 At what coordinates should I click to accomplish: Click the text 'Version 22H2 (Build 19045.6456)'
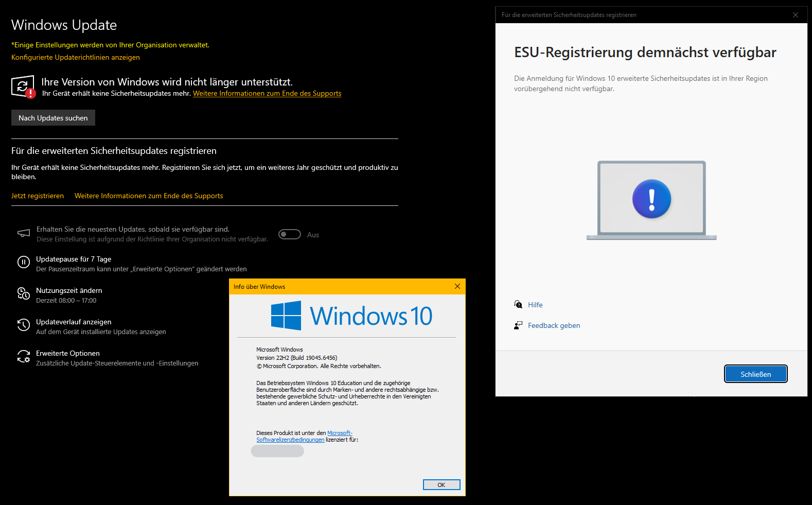297,358
